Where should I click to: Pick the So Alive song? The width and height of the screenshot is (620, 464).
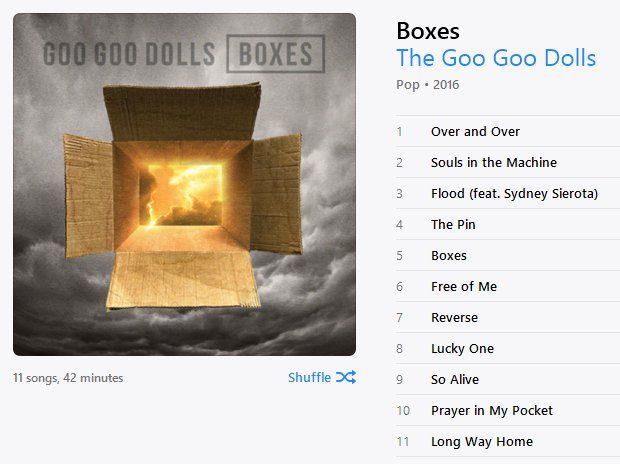(508, 379)
